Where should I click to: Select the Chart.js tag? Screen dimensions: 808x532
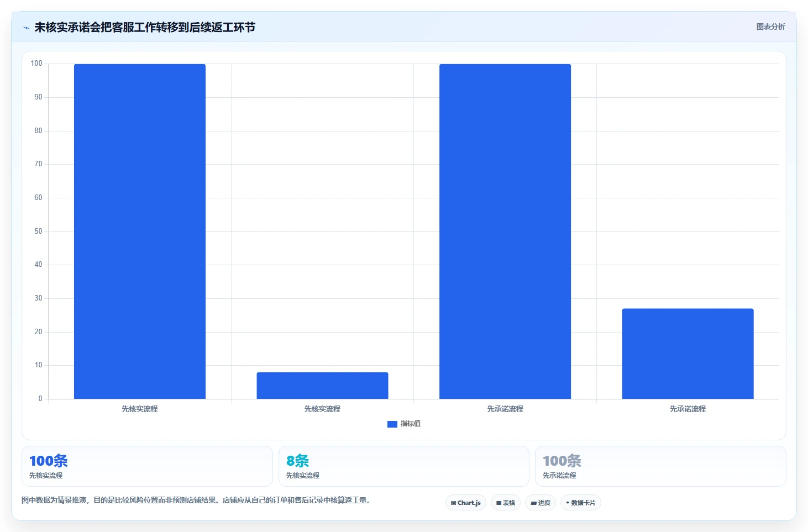click(x=466, y=503)
